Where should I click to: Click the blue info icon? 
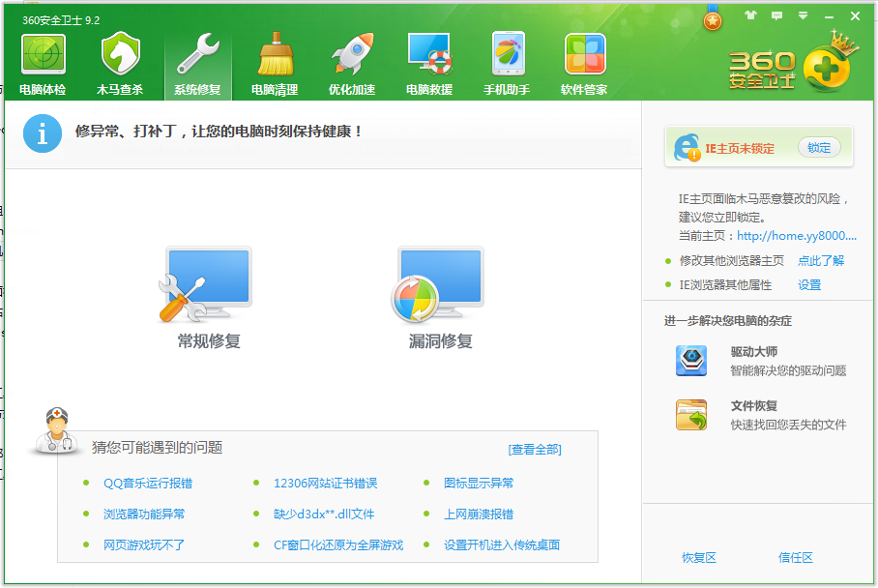[x=43, y=133]
